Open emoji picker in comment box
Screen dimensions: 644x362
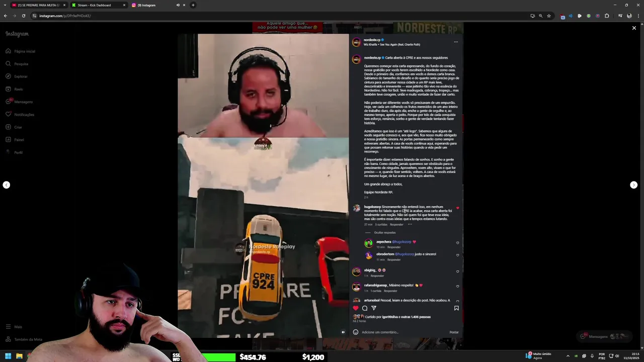coord(356,332)
